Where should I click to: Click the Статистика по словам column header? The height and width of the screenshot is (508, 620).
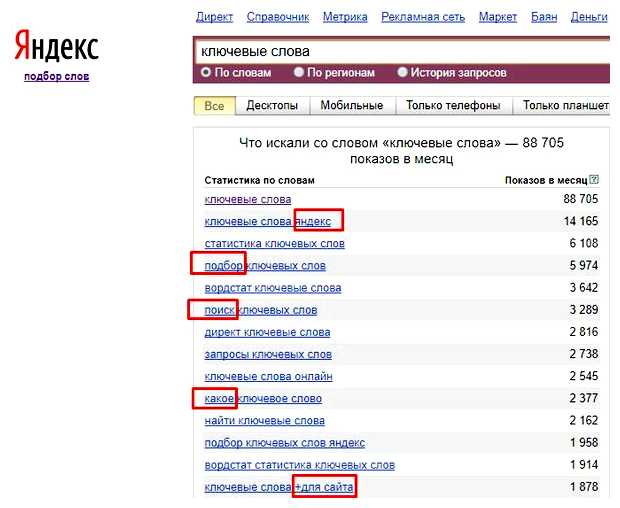click(259, 180)
